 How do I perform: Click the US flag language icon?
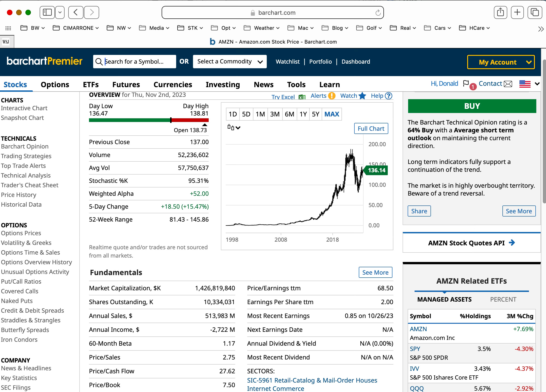(x=525, y=84)
